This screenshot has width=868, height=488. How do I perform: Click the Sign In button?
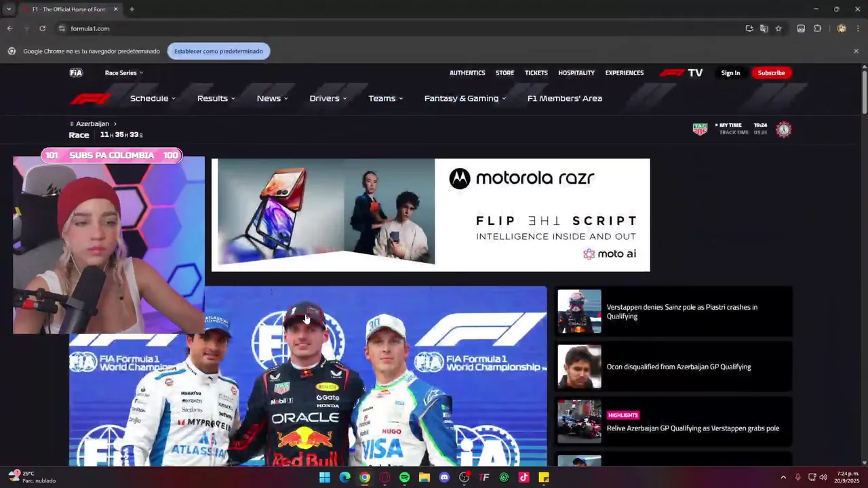pyautogui.click(x=730, y=73)
